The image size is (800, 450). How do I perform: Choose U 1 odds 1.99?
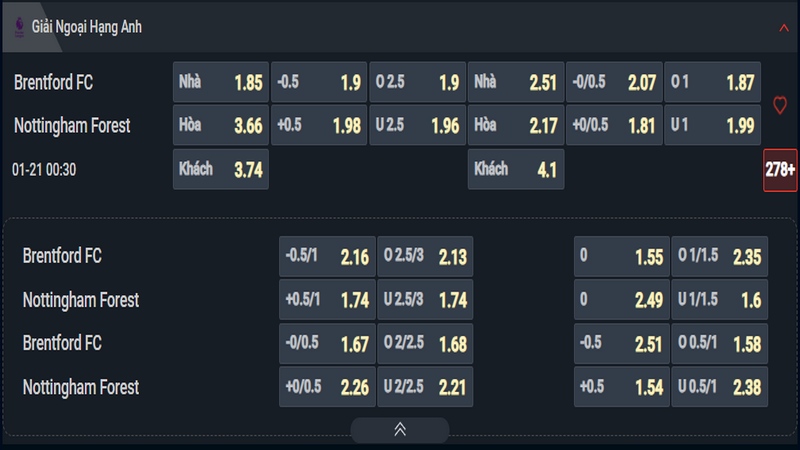pyautogui.click(x=713, y=125)
